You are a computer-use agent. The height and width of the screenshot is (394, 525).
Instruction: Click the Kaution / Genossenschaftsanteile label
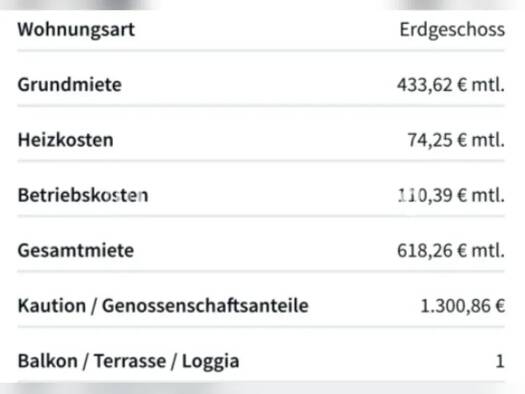point(163,306)
